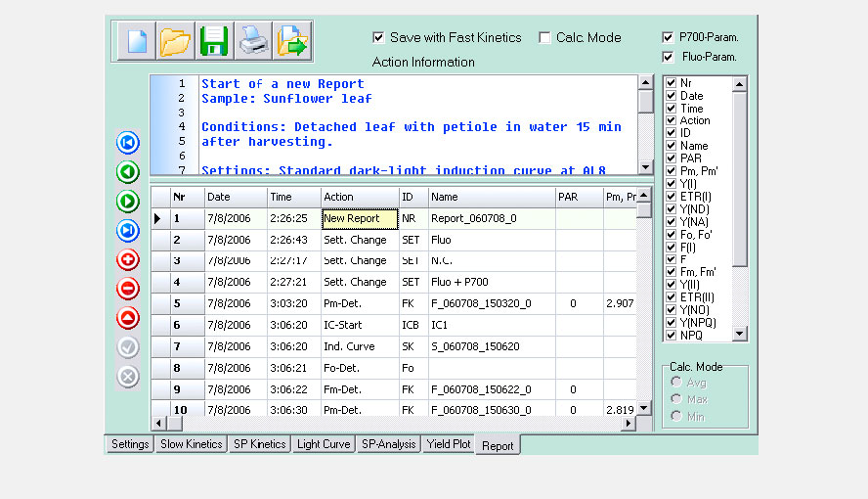Click the table horizontal scroll left arrow
The width and height of the screenshot is (868, 499).
pyautogui.click(x=159, y=423)
